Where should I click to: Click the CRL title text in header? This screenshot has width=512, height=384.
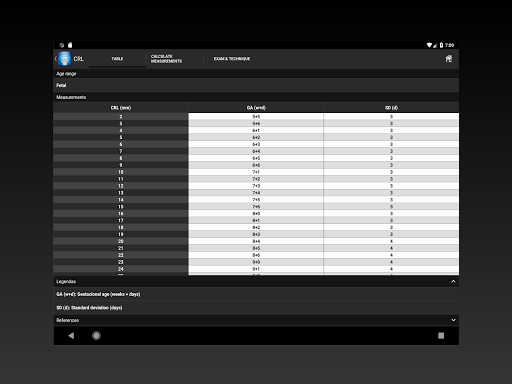(79, 59)
